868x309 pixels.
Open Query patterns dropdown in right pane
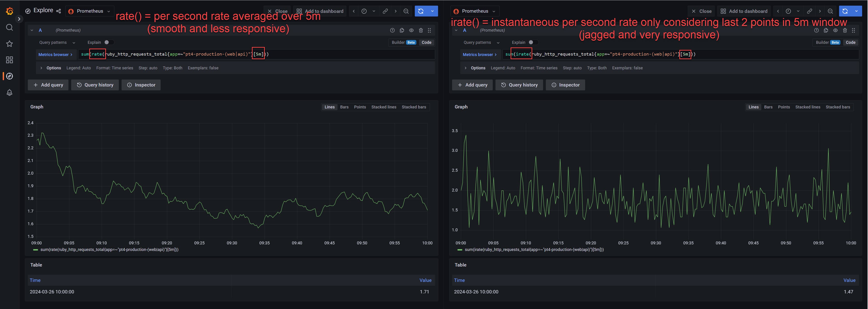click(481, 42)
